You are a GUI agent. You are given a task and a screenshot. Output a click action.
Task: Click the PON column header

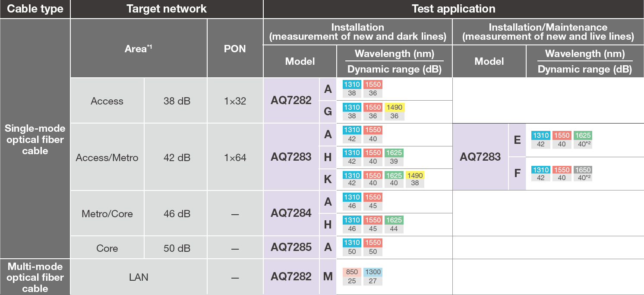click(x=235, y=49)
